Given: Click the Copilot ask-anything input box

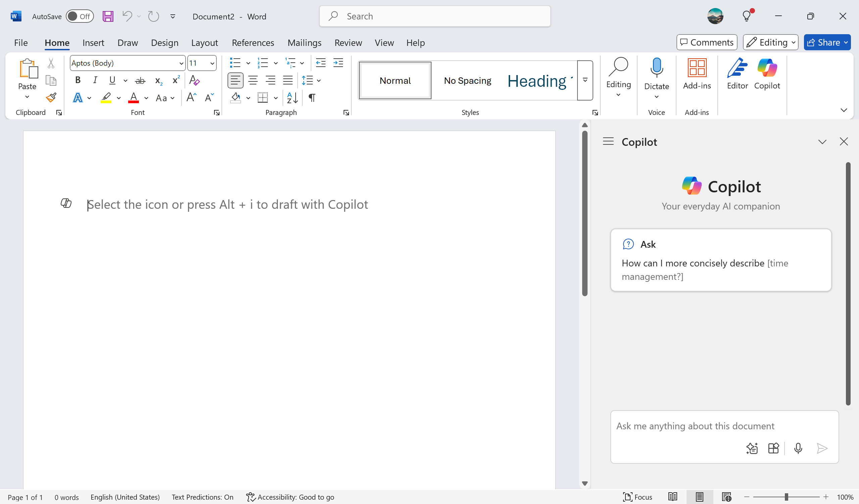Looking at the screenshot, I should [695, 426].
